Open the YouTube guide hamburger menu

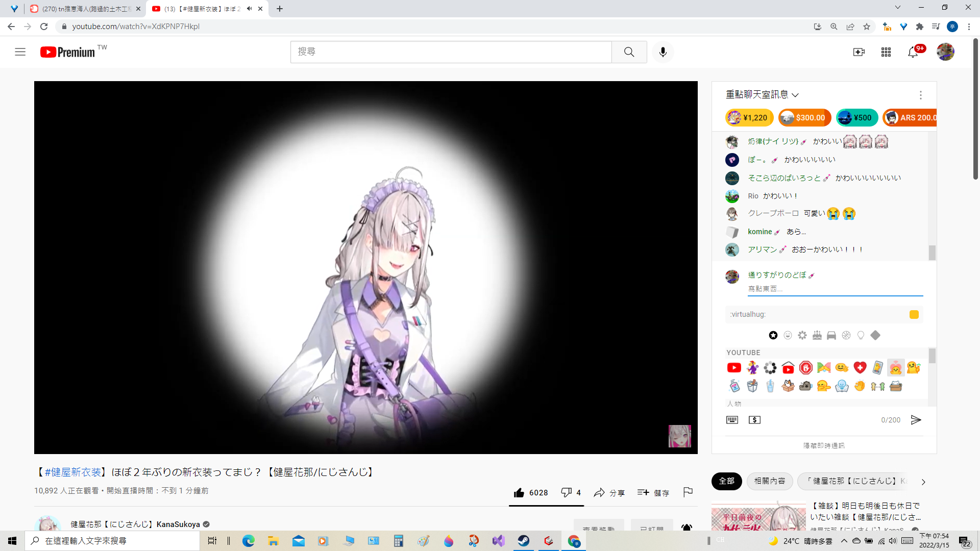pyautogui.click(x=20, y=52)
